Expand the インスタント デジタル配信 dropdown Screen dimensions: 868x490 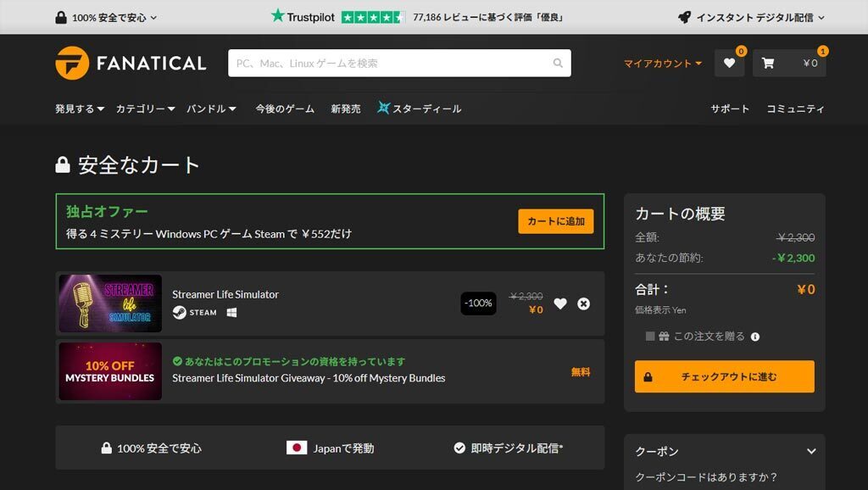coord(752,18)
